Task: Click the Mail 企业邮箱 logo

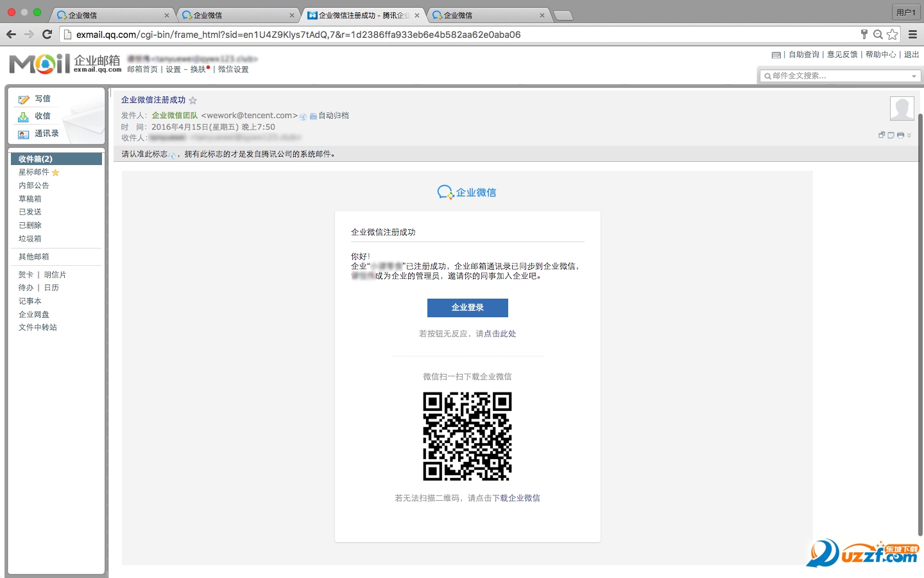Action: (x=65, y=63)
